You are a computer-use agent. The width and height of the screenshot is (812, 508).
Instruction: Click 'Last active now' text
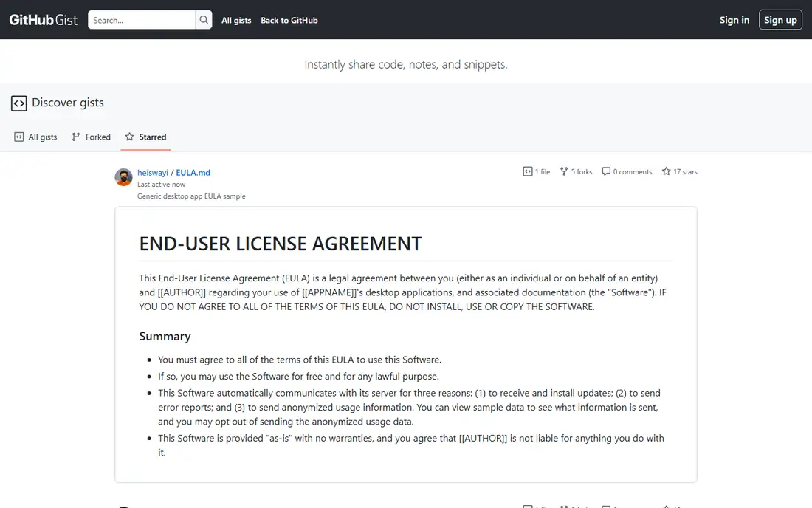(161, 185)
